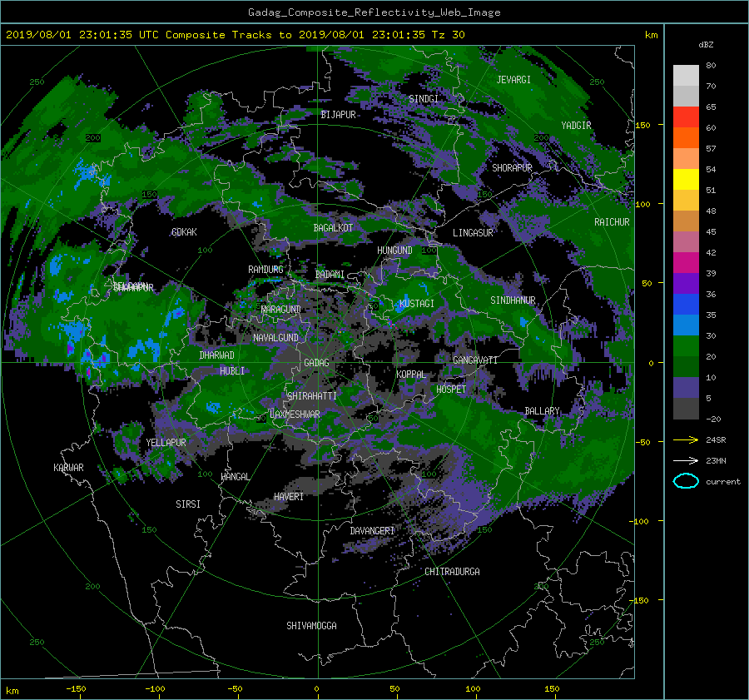Click the Gadag Composite Reflectivity title text
The width and height of the screenshot is (749, 700).
(374, 12)
